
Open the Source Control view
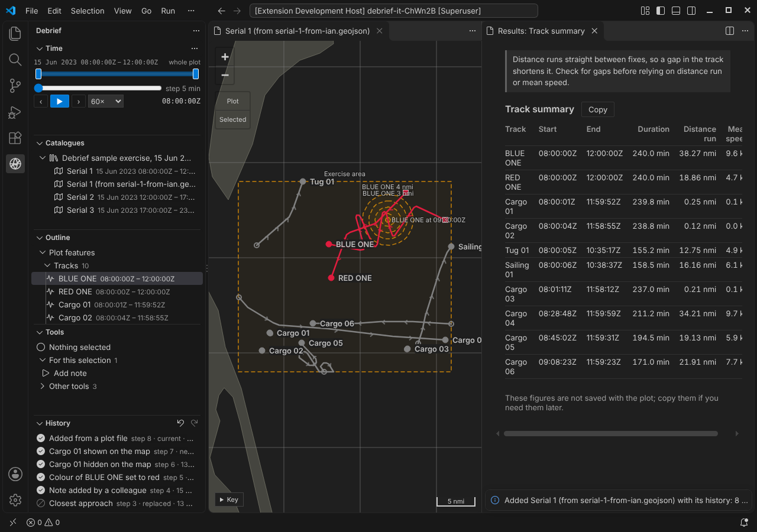(x=15, y=86)
